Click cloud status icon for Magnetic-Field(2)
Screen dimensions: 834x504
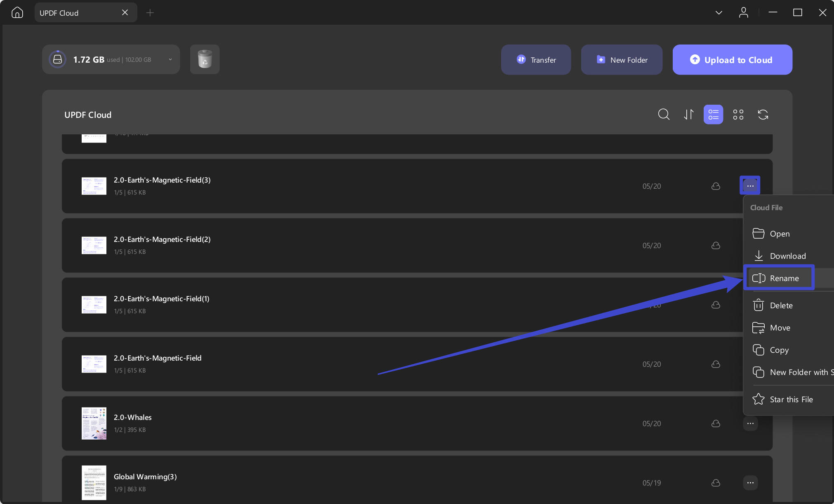[x=716, y=246]
